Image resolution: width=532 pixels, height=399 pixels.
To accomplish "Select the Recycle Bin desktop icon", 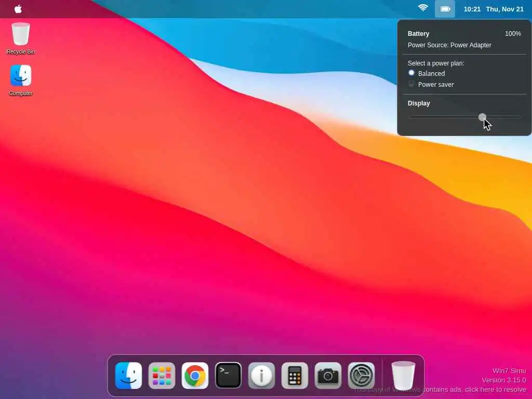I will 21,38.
